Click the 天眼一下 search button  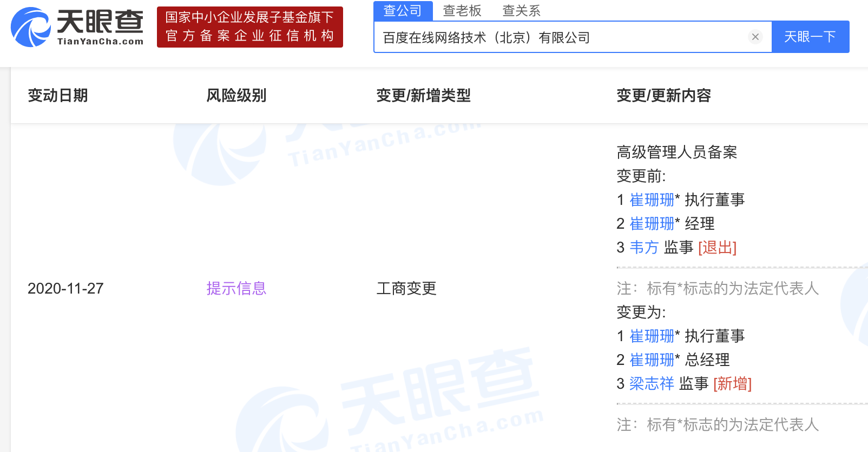[810, 37]
